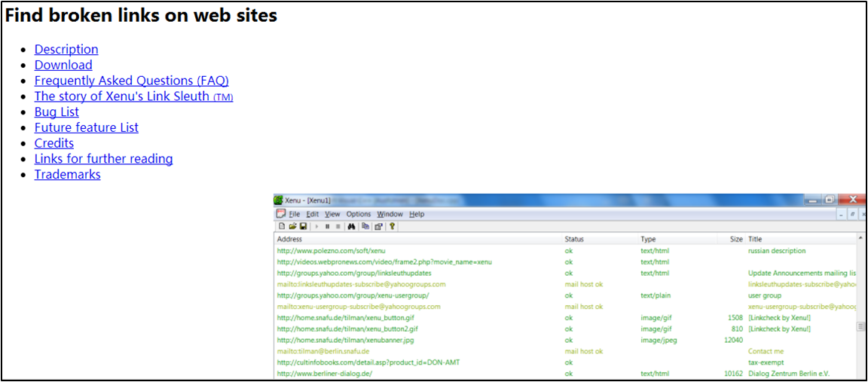Click the Save floppy disk icon

(303, 226)
